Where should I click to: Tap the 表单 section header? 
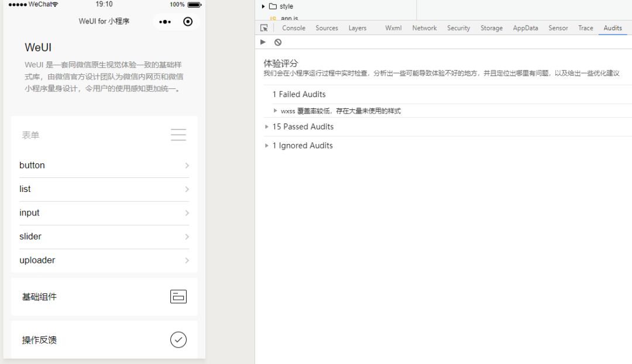tap(104, 135)
